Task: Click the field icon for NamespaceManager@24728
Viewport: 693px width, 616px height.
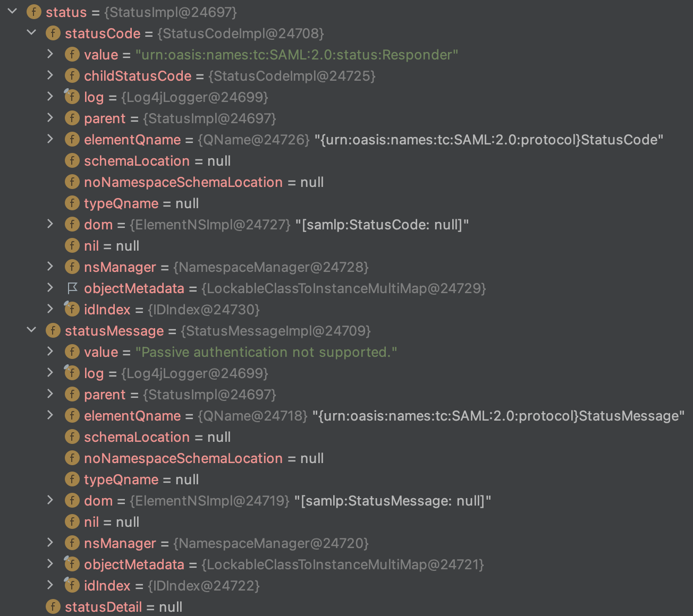Action: click(x=72, y=267)
